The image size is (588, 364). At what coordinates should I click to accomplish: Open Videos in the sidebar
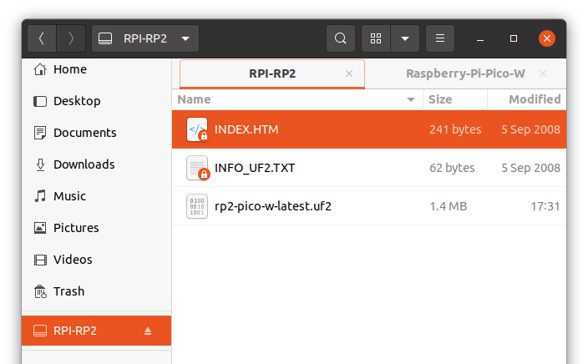[x=96, y=260]
